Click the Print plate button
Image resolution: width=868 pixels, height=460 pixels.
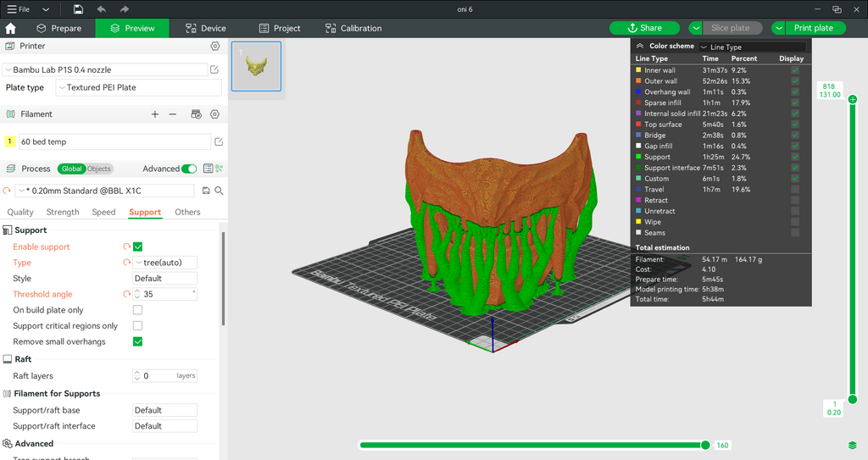pyautogui.click(x=813, y=28)
